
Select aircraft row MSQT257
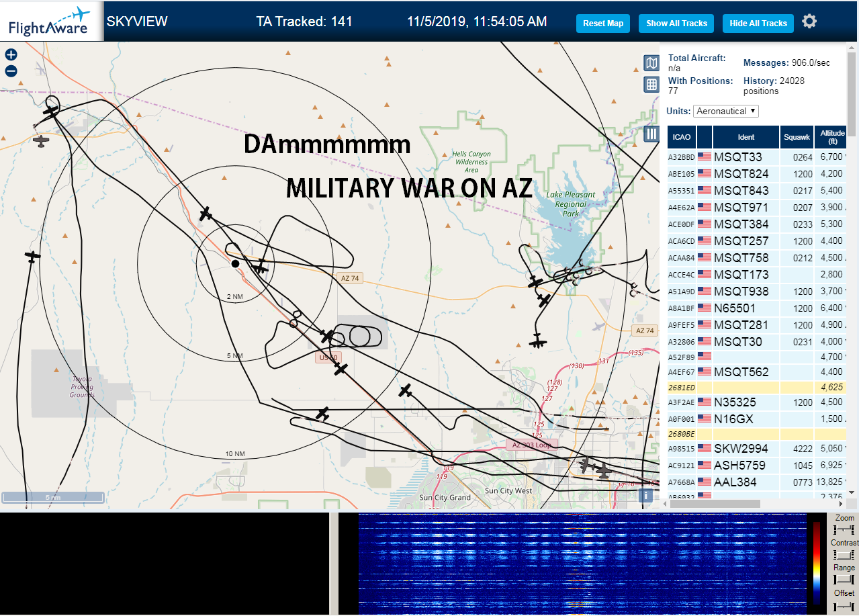tap(758, 241)
